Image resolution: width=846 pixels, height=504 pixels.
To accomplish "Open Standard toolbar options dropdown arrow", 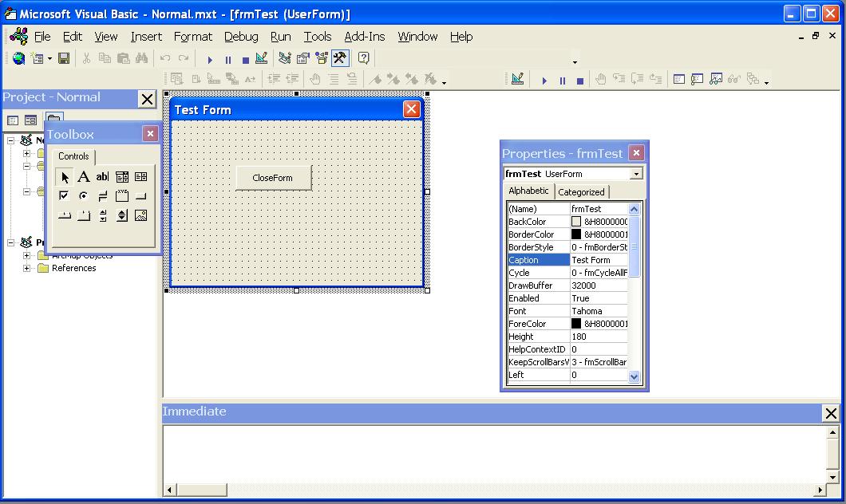I will point(575,62).
